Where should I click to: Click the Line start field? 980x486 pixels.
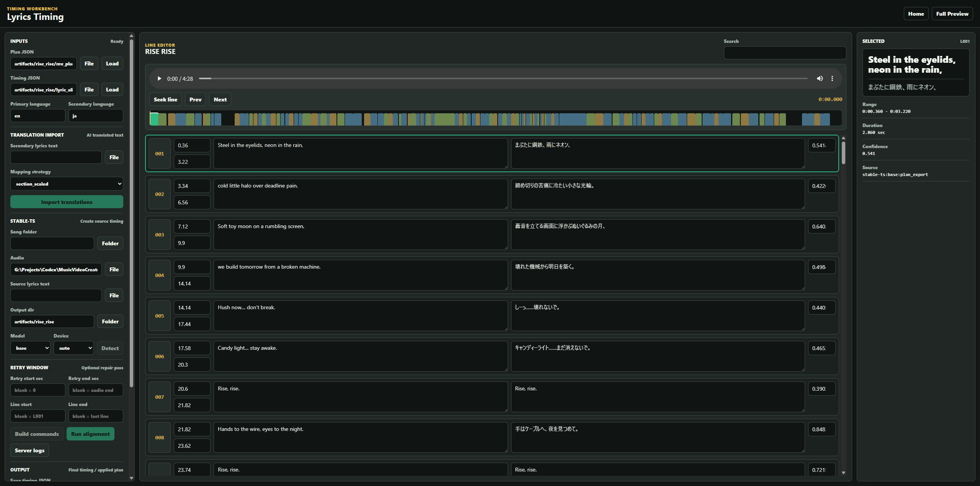(x=38, y=416)
